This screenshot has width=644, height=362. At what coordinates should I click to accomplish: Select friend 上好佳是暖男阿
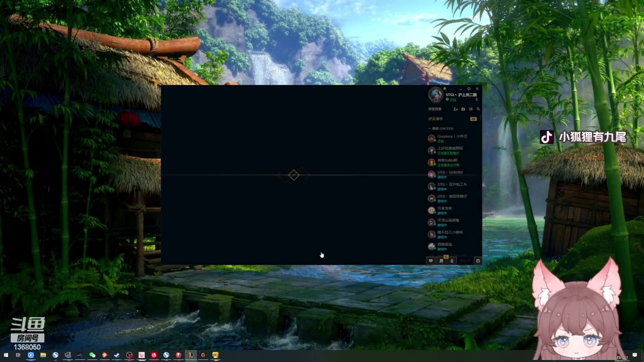pos(453,150)
